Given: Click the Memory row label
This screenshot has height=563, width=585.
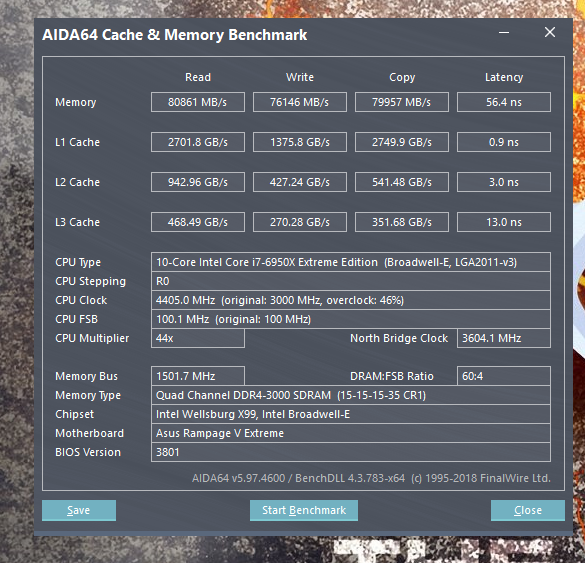Looking at the screenshot, I should coord(75,102).
